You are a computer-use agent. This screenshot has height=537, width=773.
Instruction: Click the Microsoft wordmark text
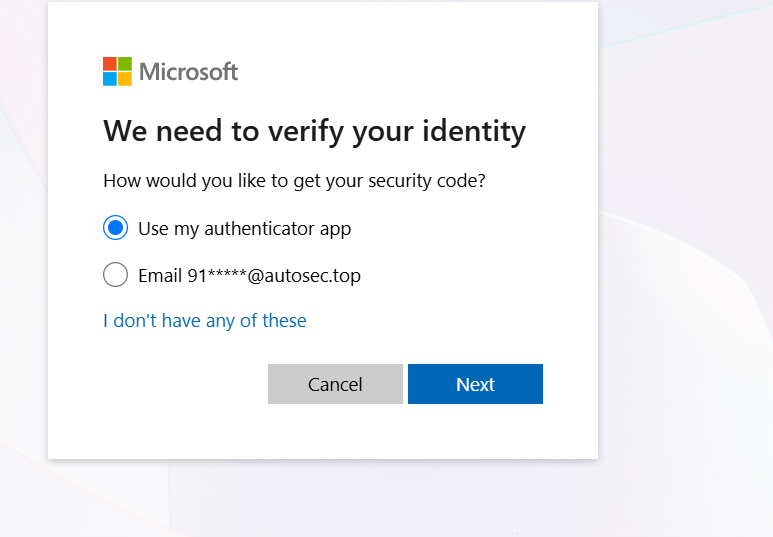coord(188,72)
